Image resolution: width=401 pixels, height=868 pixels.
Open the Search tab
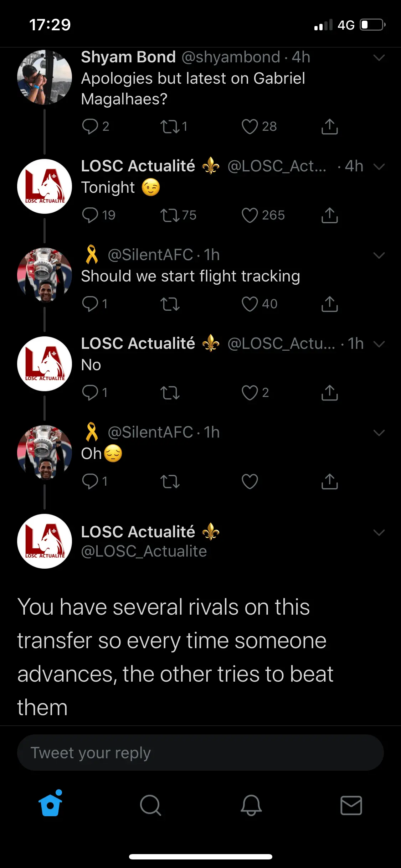(x=150, y=805)
